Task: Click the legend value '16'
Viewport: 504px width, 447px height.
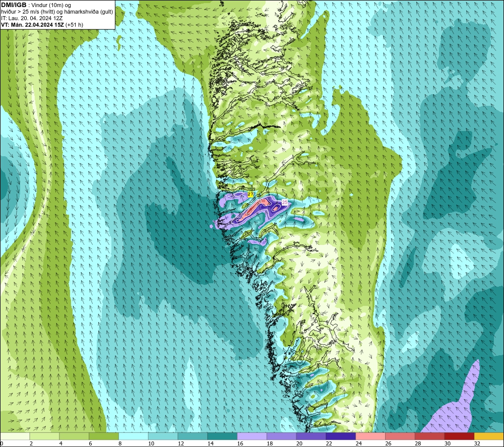Action: pos(240,444)
